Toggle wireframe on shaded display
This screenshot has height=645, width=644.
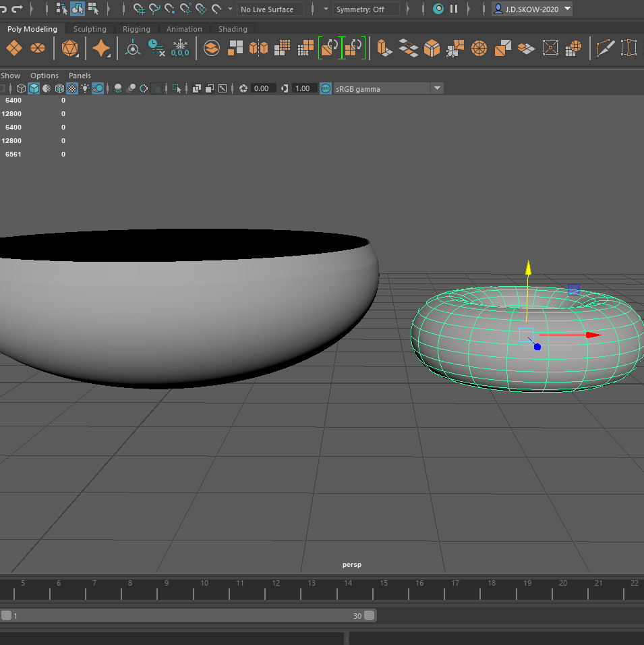(x=59, y=88)
